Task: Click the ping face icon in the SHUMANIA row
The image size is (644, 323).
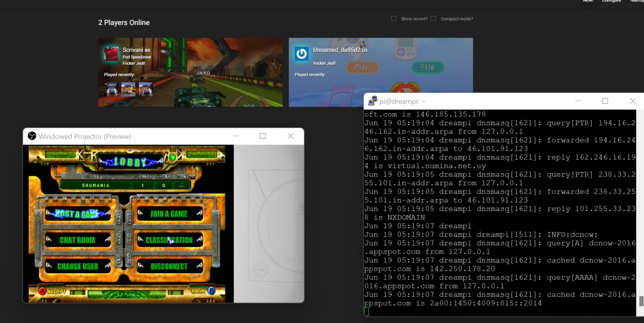Action: pos(182,185)
